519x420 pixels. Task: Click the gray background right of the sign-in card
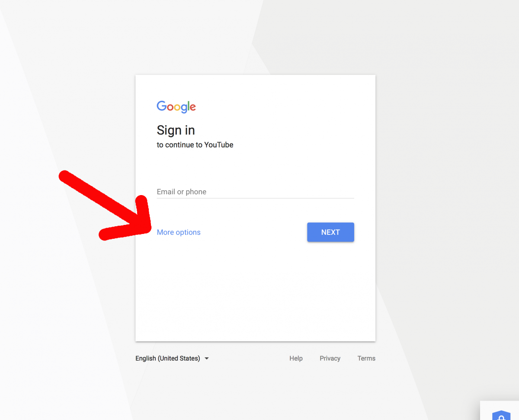coord(445,195)
